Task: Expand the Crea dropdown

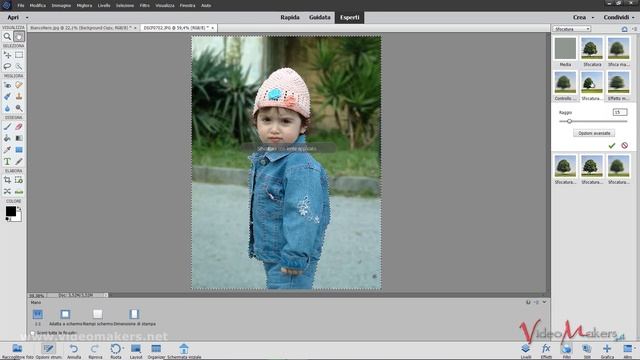Action: pyautogui.click(x=593, y=18)
